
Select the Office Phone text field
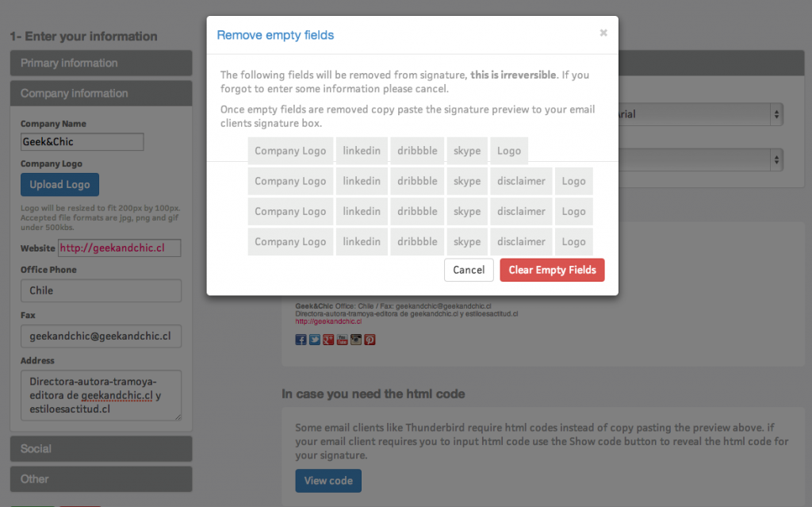click(x=101, y=290)
